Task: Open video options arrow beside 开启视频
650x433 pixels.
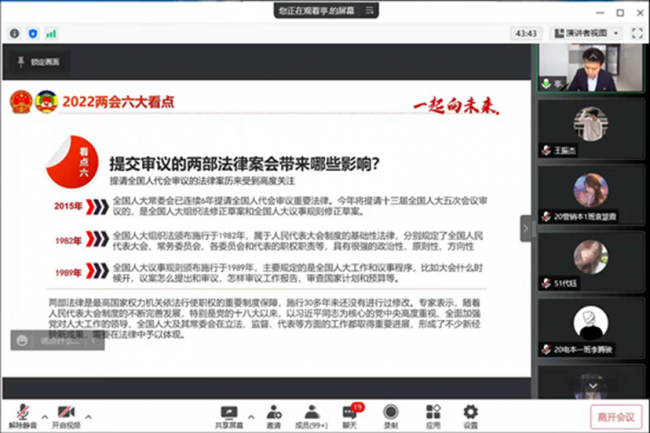Action: point(89,411)
